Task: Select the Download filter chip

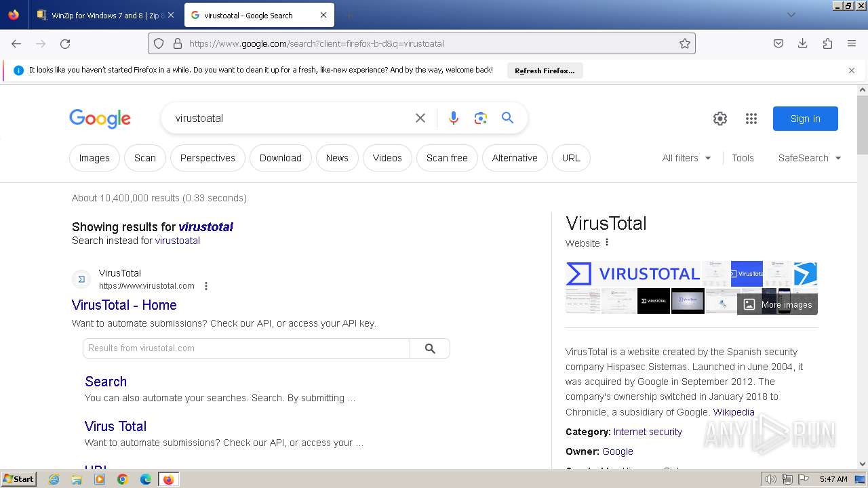Action: 281,158
